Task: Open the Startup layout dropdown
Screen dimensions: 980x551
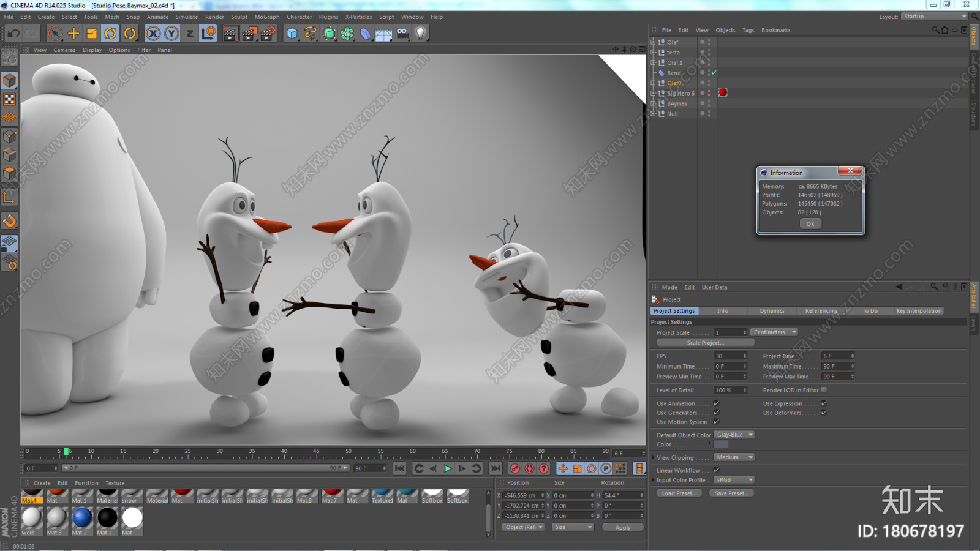Action: [934, 17]
